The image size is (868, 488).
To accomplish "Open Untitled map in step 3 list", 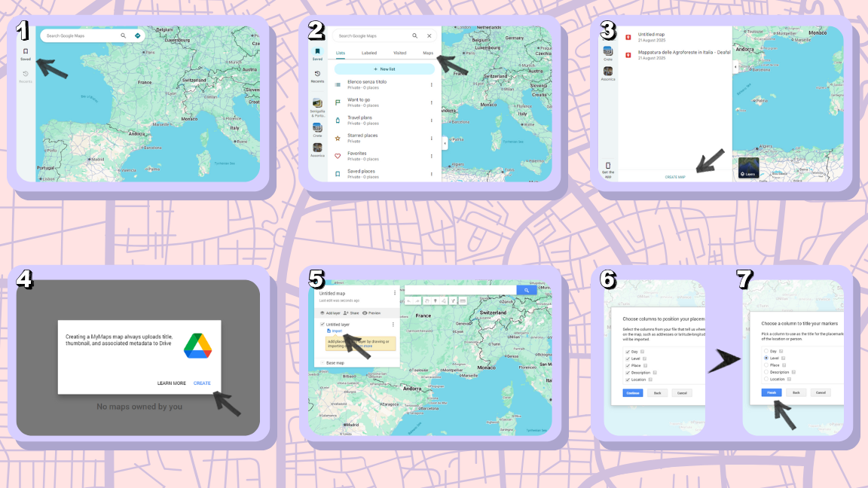I will click(677, 37).
